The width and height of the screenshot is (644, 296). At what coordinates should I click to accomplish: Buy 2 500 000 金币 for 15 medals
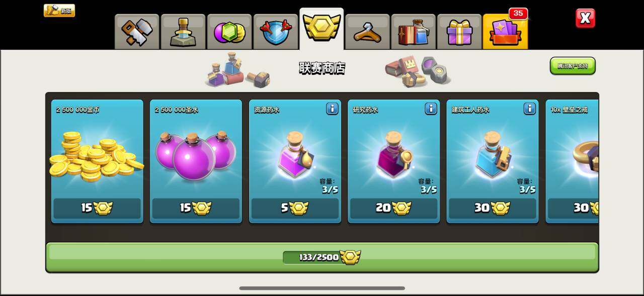coord(97,208)
